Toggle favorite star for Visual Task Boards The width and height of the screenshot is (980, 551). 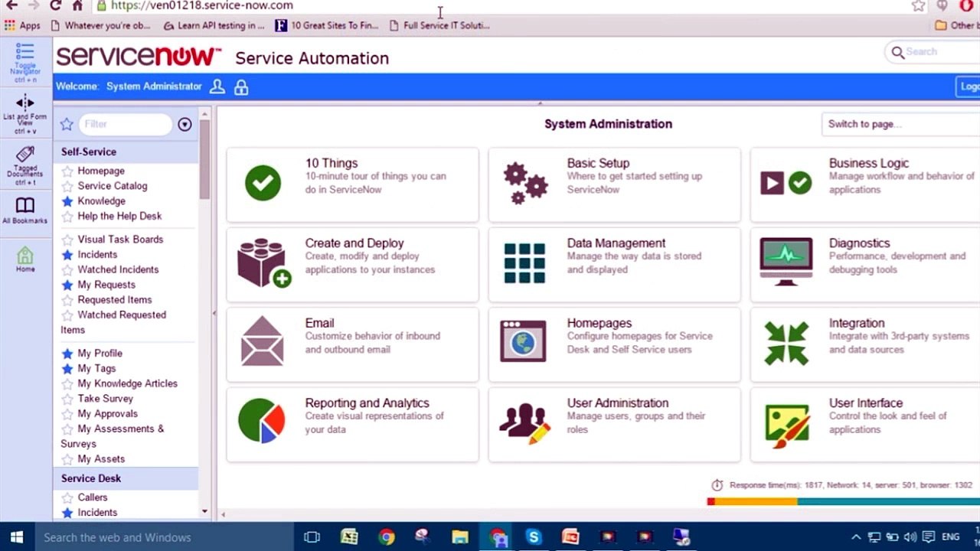[67, 240]
